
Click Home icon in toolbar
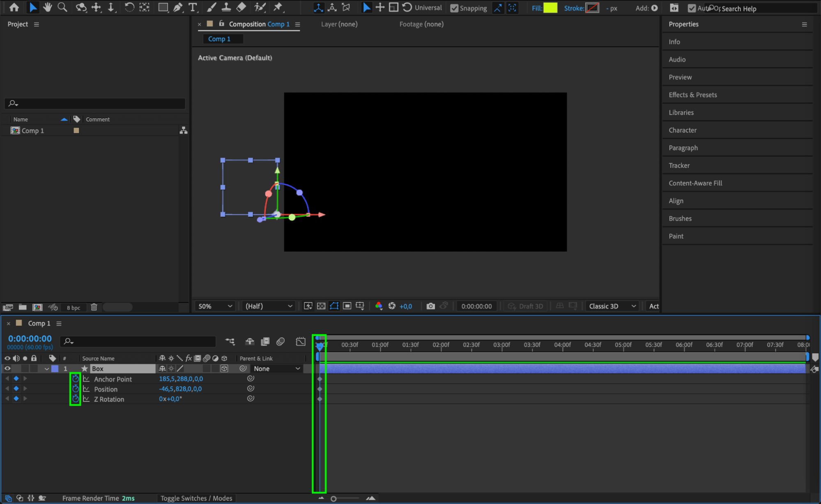pyautogui.click(x=14, y=7)
